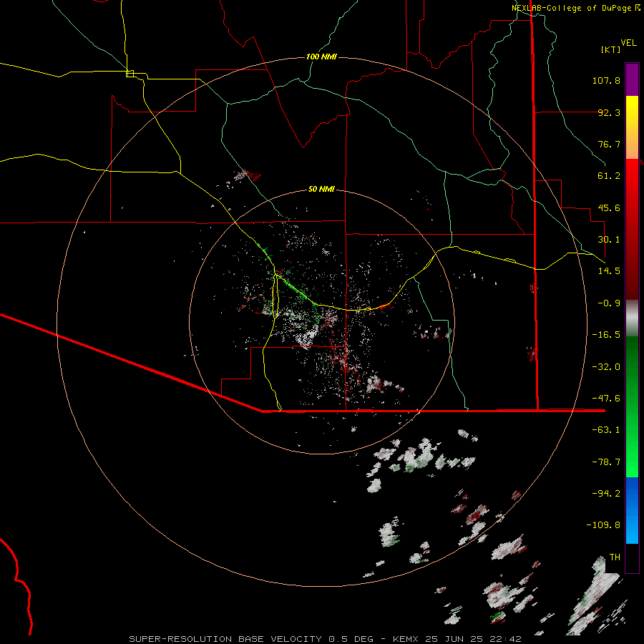Click the 30.1 legend value
The width and height of the screenshot is (644, 644).
609,240
